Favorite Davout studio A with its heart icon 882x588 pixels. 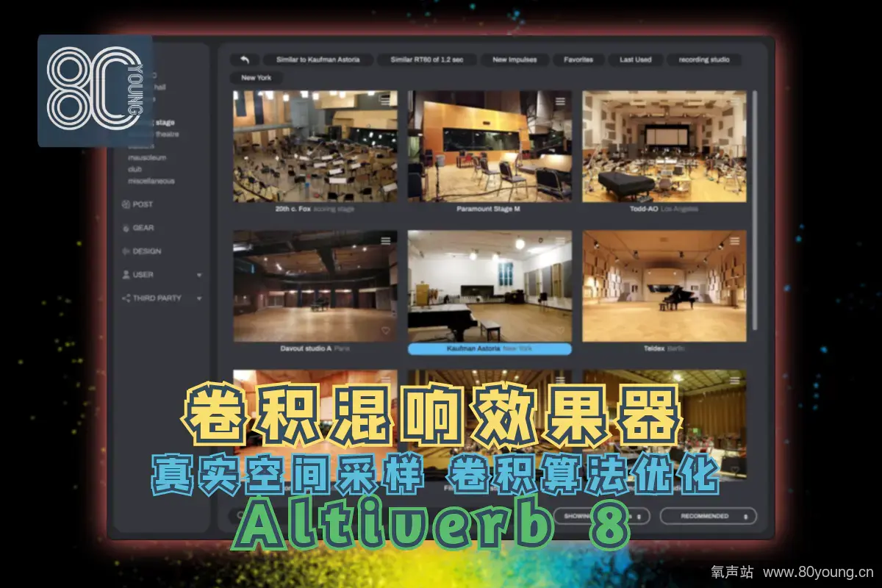coord(385,331)
